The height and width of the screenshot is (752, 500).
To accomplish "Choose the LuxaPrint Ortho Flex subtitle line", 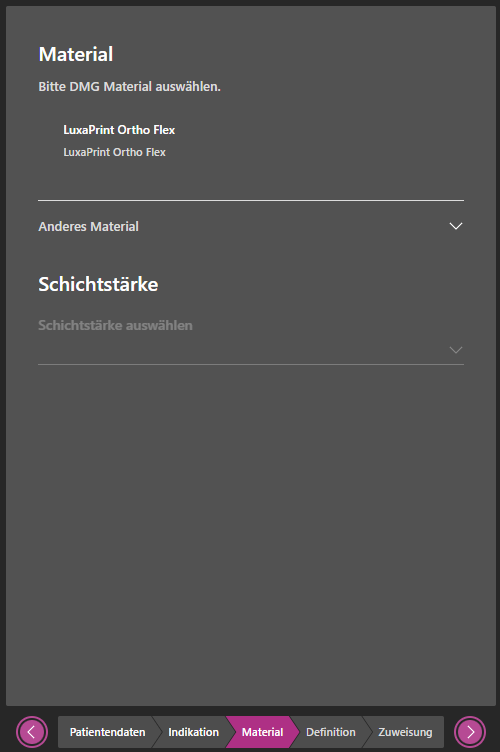I will (x=114, y=152).
